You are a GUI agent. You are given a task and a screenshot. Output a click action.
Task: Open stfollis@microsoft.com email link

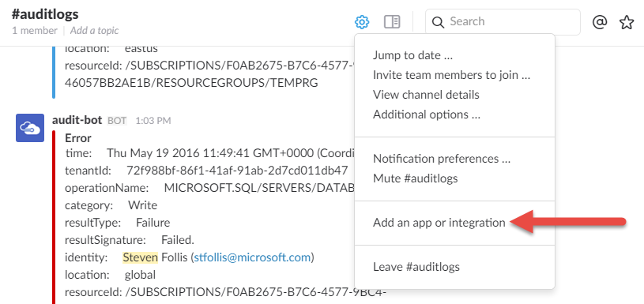click(252, 257)
